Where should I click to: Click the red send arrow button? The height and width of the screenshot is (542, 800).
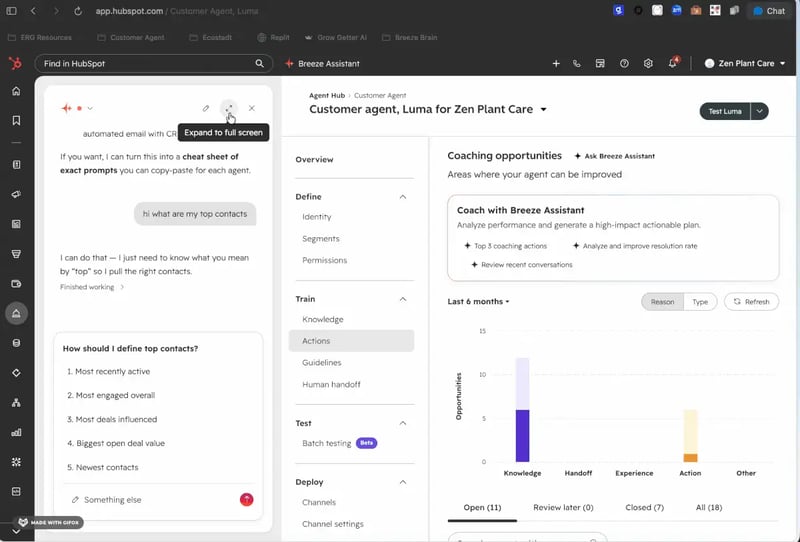246,500
